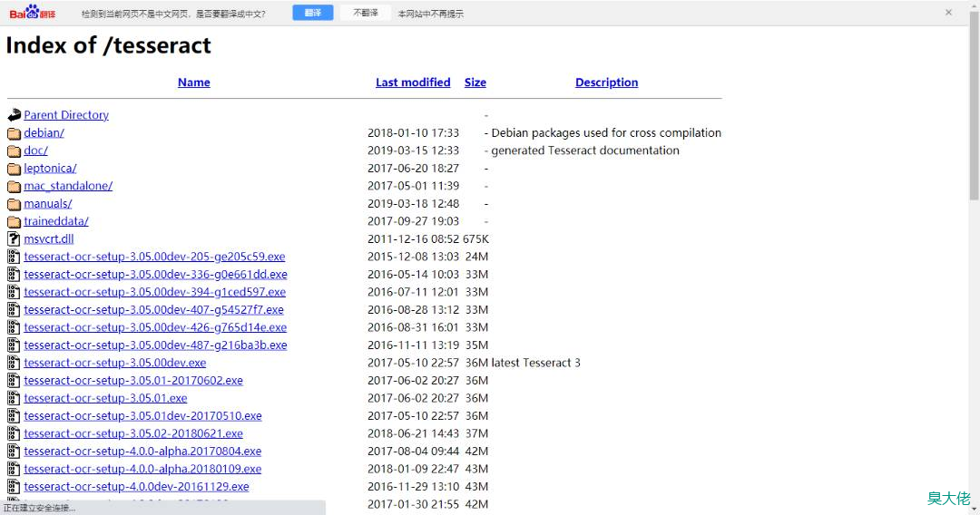980x515 pixels.
Task: Click binary icon beside 3.05.00dev-336-g0e661dd.exe
Action: pyautogui.click(x=14, y=274)
